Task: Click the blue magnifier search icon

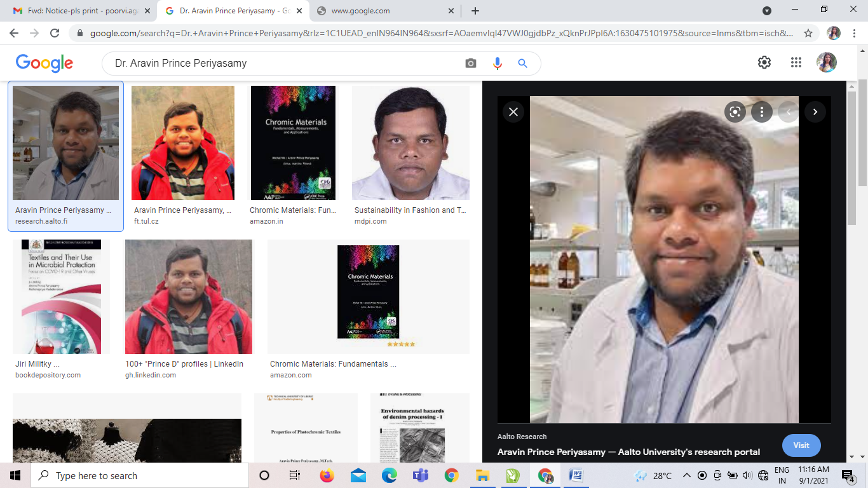Action: 523,64
